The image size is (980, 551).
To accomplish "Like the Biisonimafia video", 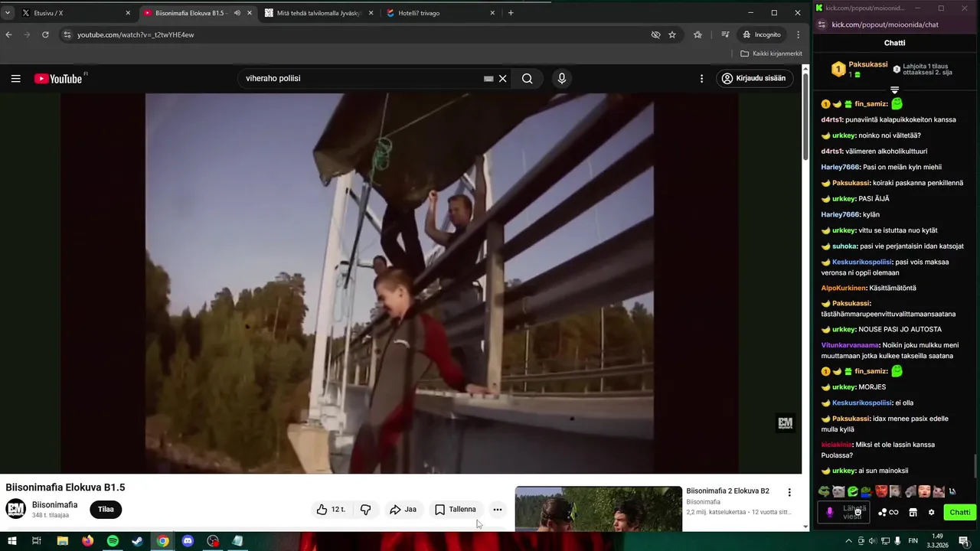I will [331, 510].
